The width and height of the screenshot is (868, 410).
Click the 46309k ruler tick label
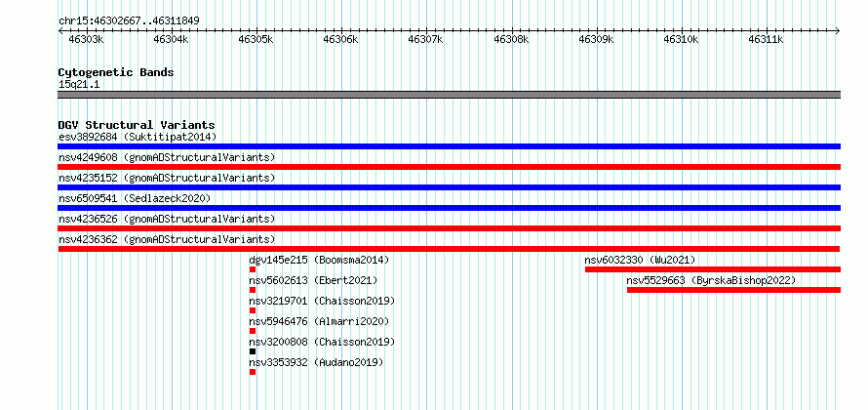point(596,40)
